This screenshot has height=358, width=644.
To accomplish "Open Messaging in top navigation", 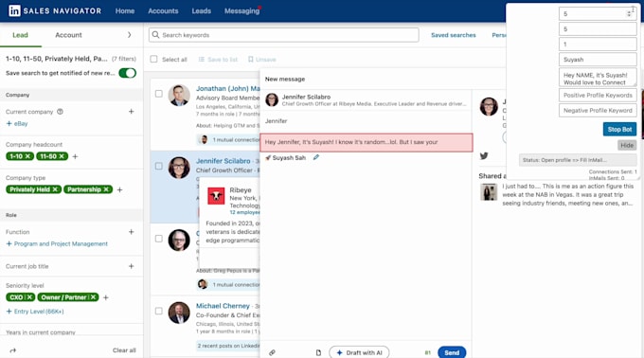I will (241, 11).
